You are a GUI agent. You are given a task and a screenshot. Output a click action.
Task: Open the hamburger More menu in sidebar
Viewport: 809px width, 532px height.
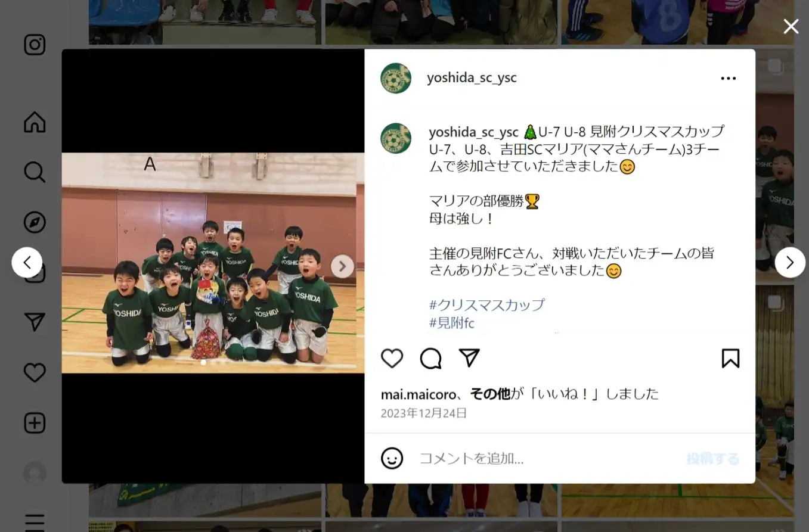[x=35, y=522]
